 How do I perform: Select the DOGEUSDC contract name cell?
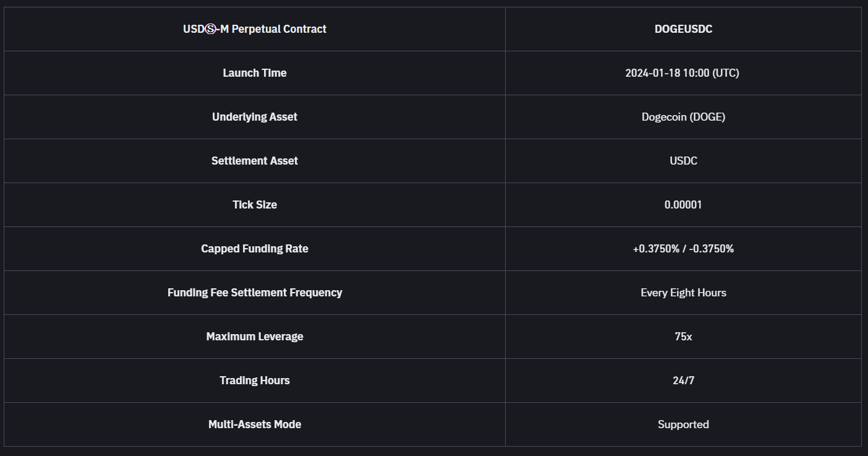(x=683, y=29)
